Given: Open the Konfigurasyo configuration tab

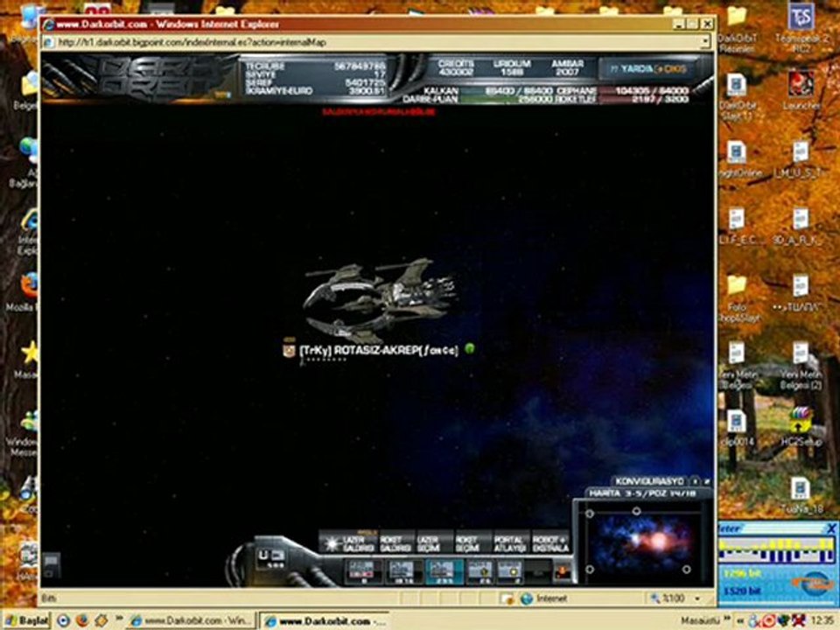Looking at the screenshot, I should pos(649,481).
